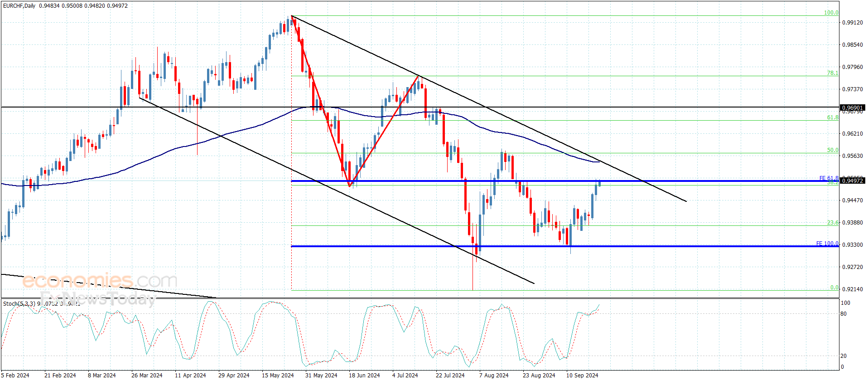Select the thick blue FE 100.0 horizontal line
Screen dimensions: 868x381
click(x=564, y=246)
